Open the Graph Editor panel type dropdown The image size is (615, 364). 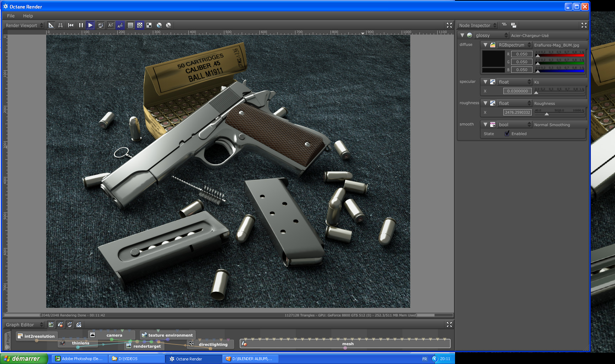tap(24, 325)
